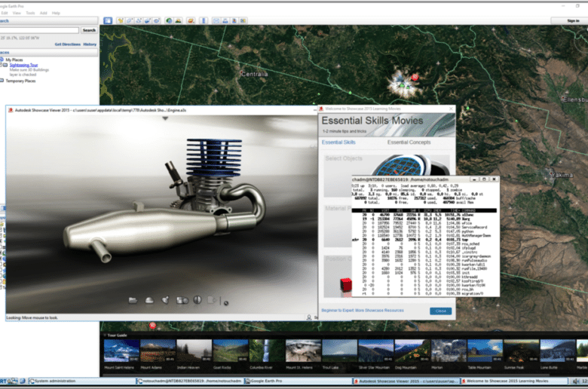This screenshot has width=588, height=389.
Task: Open the View menu
Action: tap(17, 13)
